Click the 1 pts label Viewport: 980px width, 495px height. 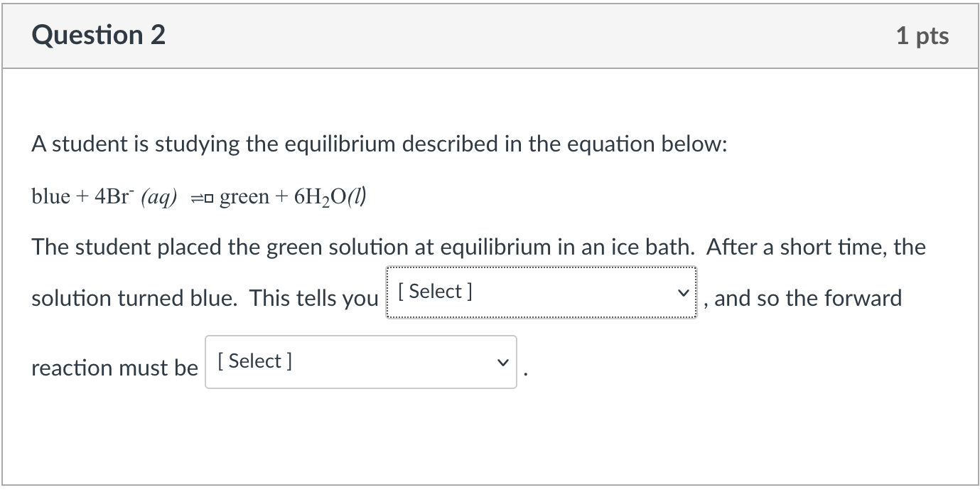(923, 35)
